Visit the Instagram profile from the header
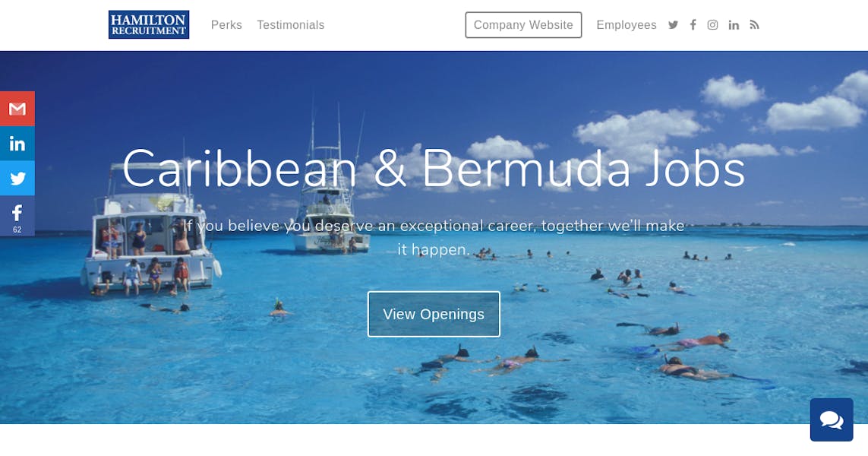 [712, 25]
